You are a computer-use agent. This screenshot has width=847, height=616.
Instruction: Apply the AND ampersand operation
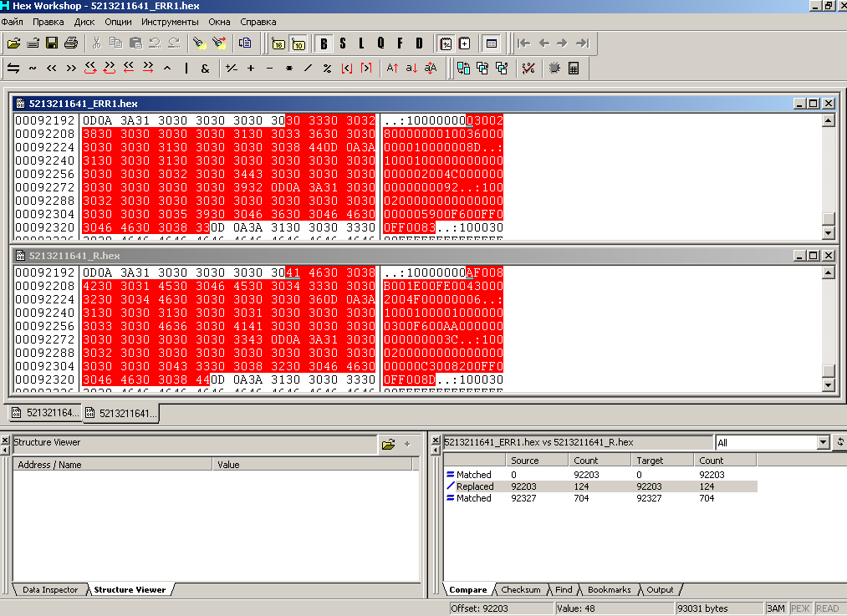pos(205,68)
